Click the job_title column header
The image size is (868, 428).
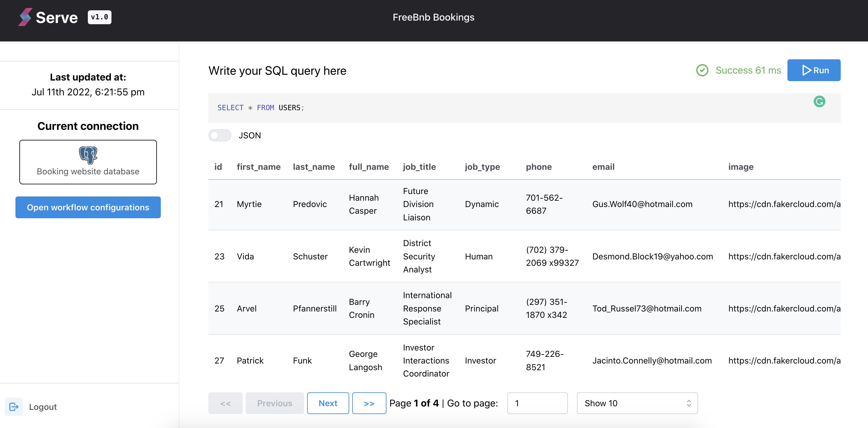pyautogui.click(x=419, y=167)
